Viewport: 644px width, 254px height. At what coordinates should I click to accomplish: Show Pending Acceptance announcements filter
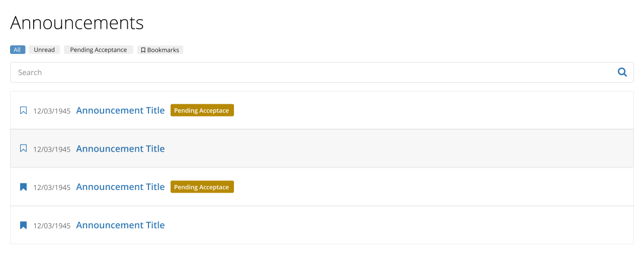(x=99, y=50)
